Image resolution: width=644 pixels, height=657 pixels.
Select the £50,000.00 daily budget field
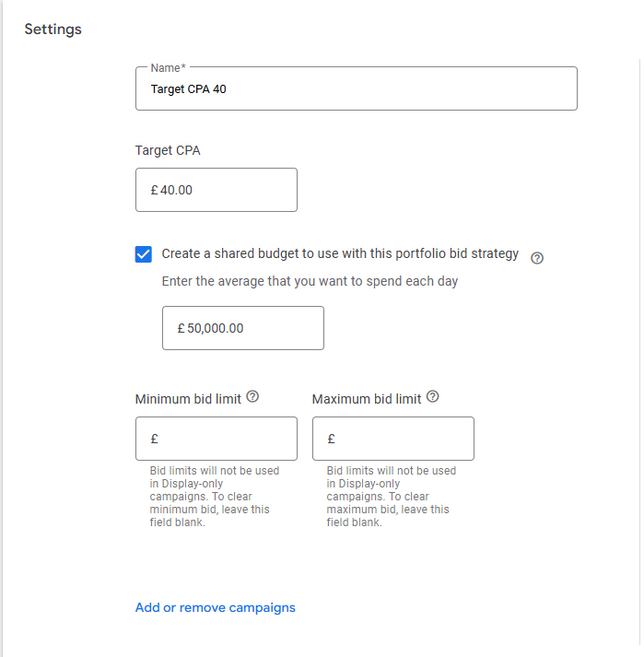(243, 328)
